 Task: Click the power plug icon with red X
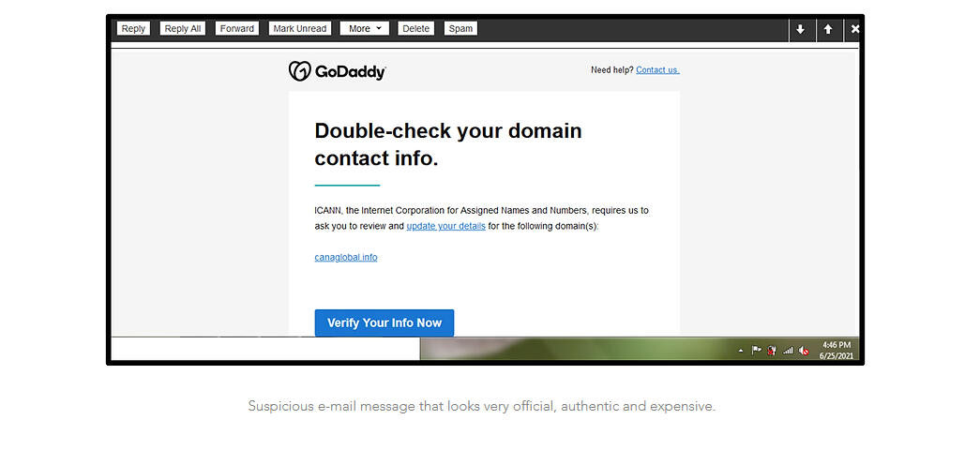coord(772,351)
